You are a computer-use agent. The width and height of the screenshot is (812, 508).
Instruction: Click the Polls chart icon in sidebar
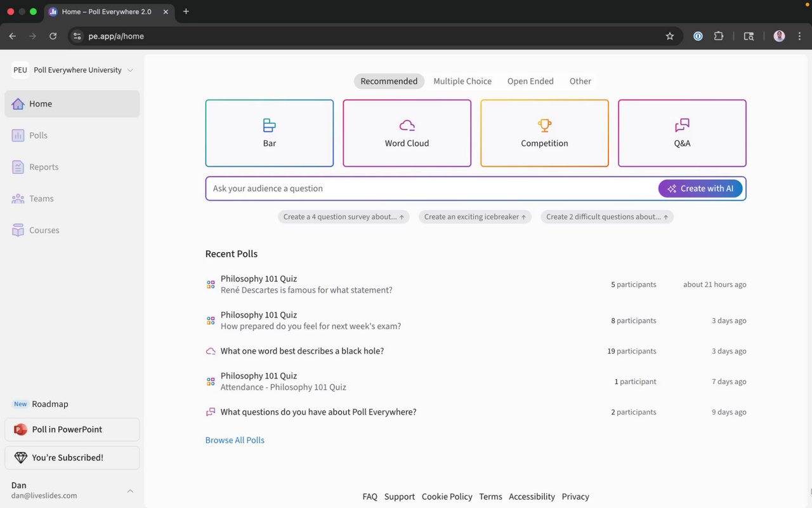click(18, 135)
